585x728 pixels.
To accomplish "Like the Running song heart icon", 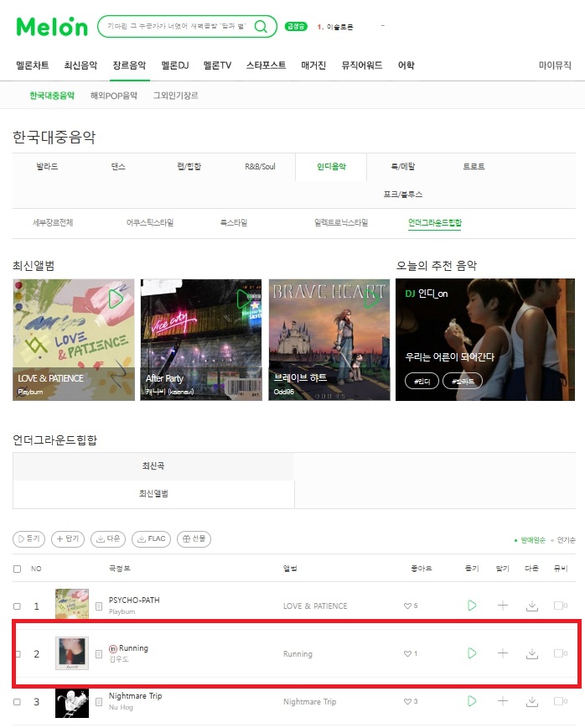I will [x=407, y=653].
